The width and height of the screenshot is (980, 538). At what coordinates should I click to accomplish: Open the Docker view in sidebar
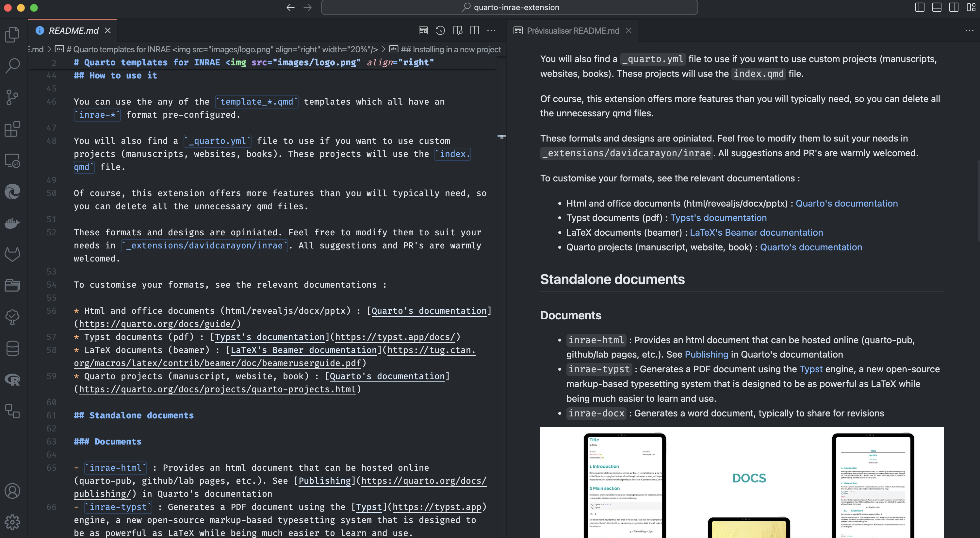12,223
